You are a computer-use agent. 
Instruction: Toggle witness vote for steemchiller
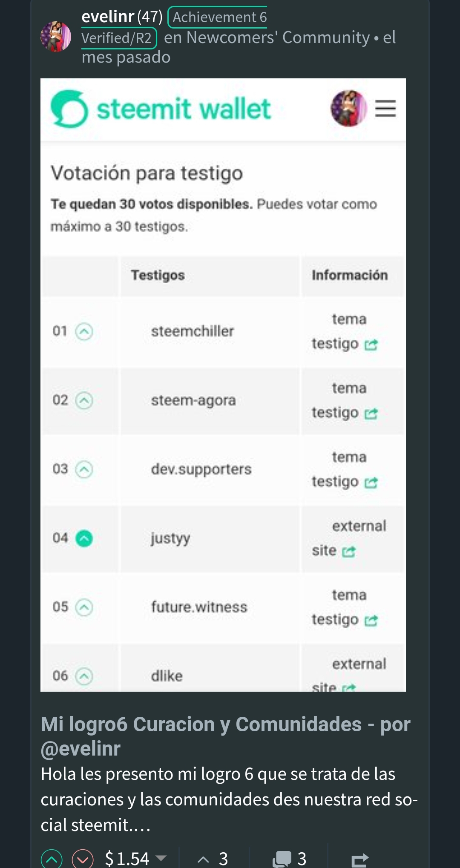pos(84,331)
